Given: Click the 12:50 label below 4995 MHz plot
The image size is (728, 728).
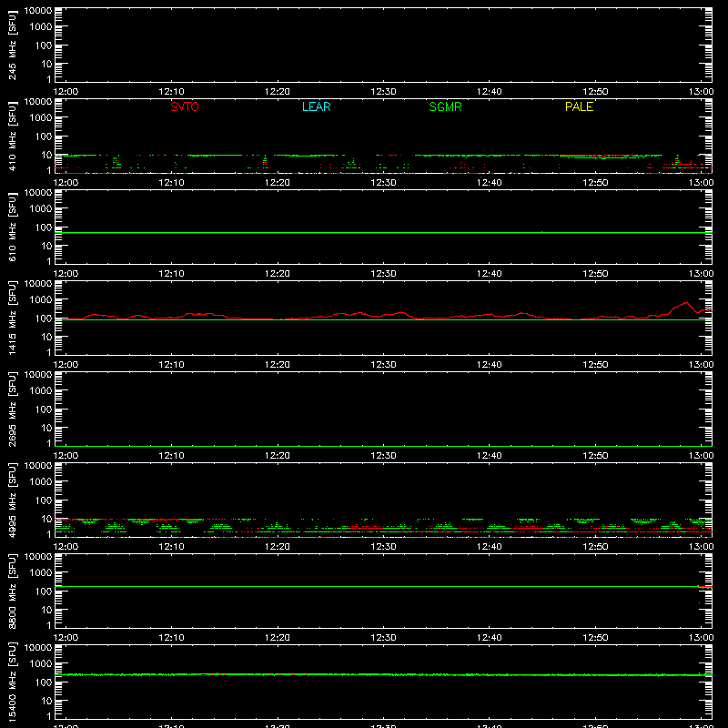Looking at the screenshot, I should 595,547.
